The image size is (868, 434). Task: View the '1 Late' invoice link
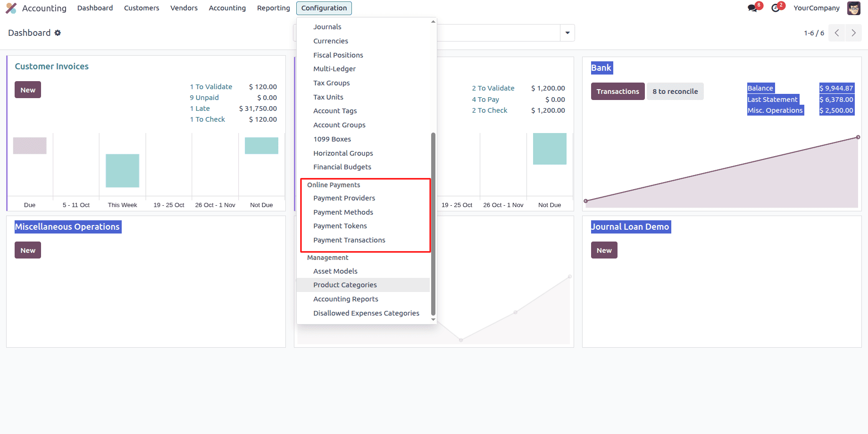(200, 108)
